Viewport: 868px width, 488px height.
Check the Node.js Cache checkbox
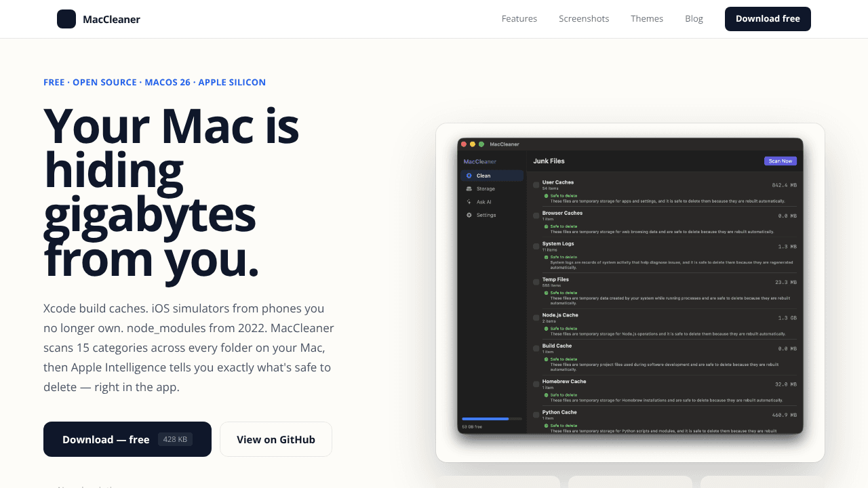536,318
